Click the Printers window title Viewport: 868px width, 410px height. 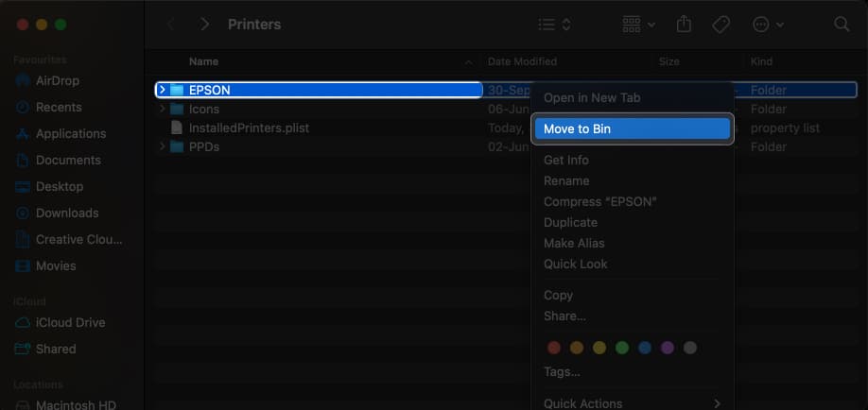tap(254, 25)
